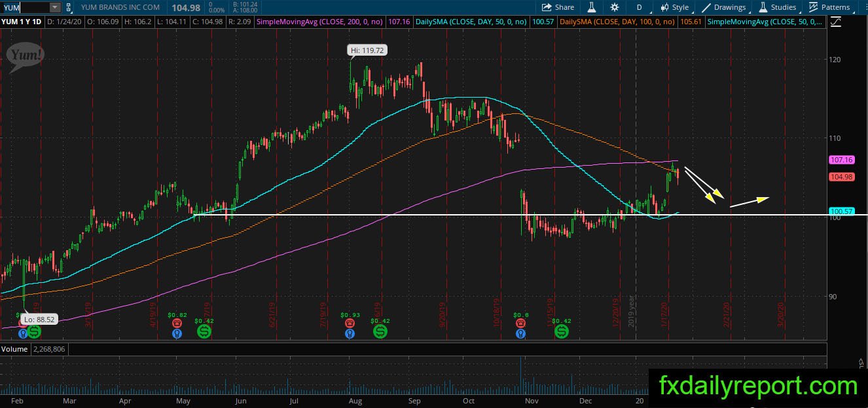Click green dividend dollar icon near February

(x=34, y=332)
